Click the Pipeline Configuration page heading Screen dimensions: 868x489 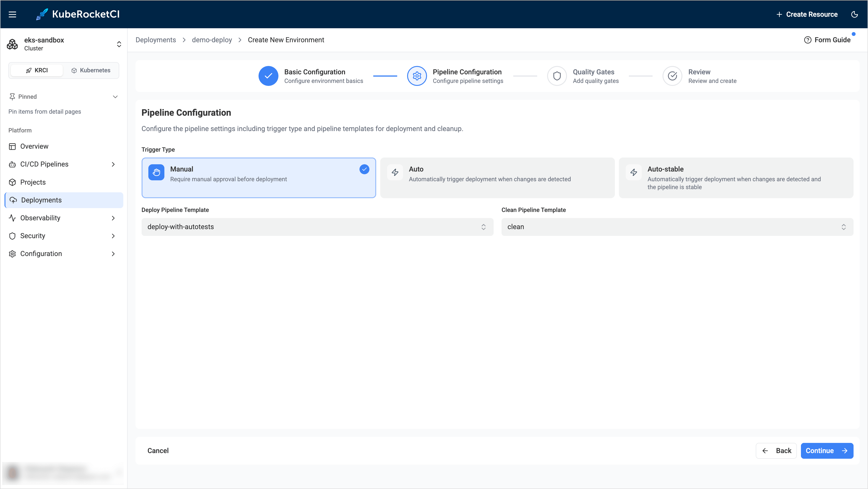coord(186,113)
